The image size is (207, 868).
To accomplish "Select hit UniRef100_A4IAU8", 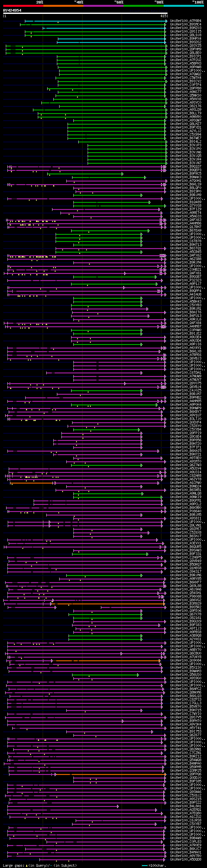I will (186, 295).
